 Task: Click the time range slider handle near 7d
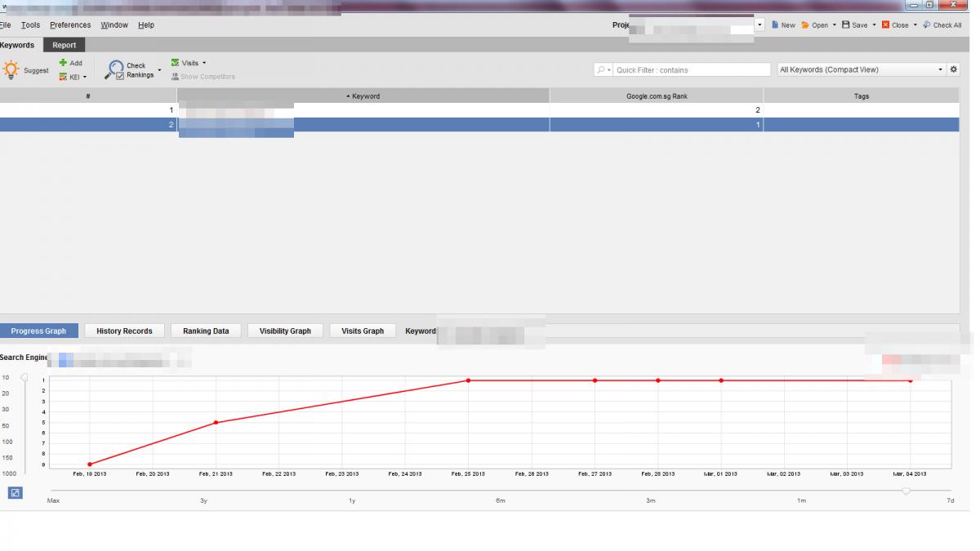pyautogui.click(x=906, y=491)
